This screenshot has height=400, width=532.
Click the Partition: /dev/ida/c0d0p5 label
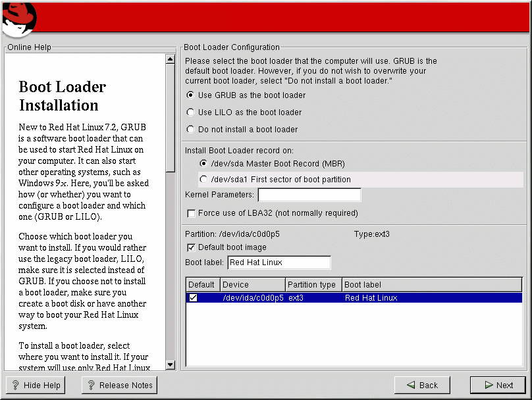[232, 234]
